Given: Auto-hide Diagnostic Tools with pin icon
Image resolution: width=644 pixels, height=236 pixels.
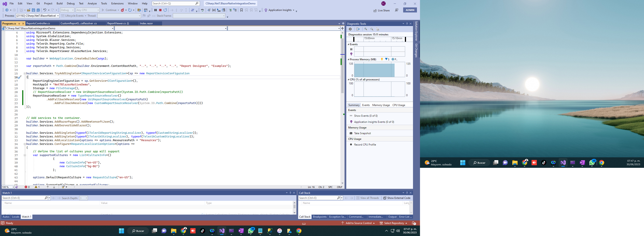Looking at the screenshot, I should click(x=407, y=24).
